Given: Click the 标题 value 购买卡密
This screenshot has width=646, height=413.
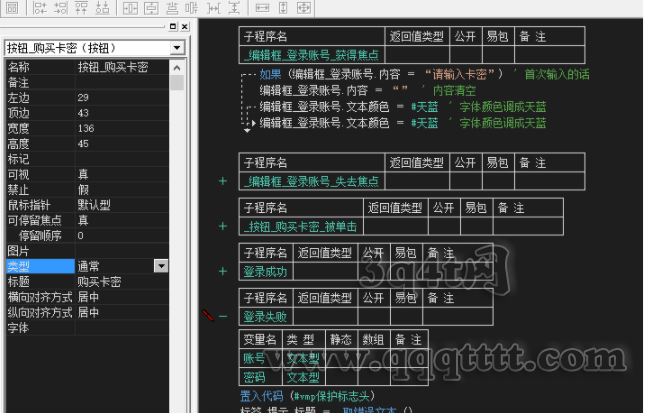Looking at the screenshot, I should click(x=99, y=282).
